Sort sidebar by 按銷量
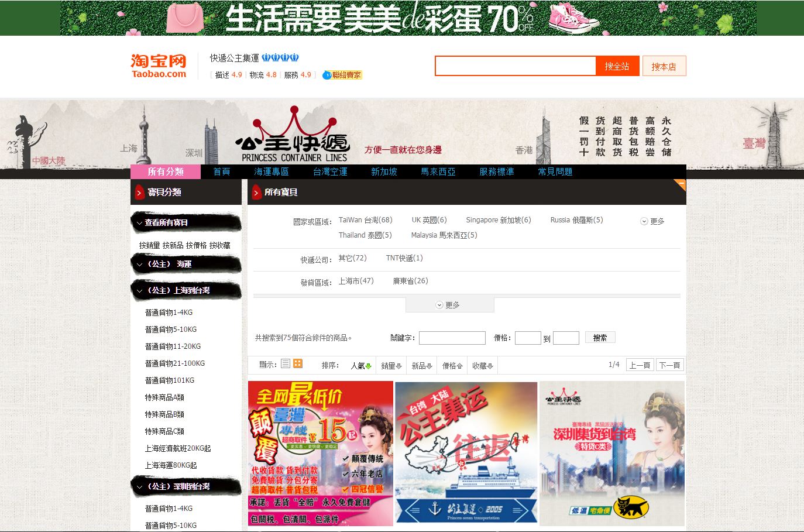The height and width of the screenshot is (532, 804). [x=149, y=245]
